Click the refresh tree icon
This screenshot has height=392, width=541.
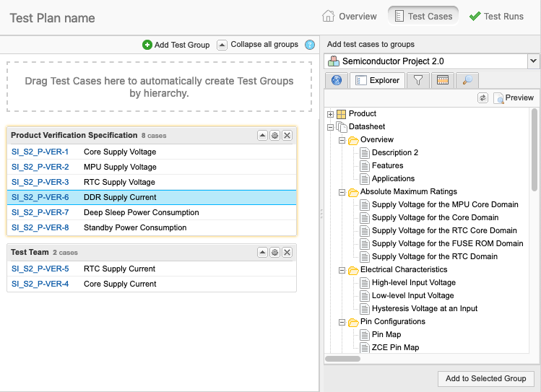click(x=482, y=98)
